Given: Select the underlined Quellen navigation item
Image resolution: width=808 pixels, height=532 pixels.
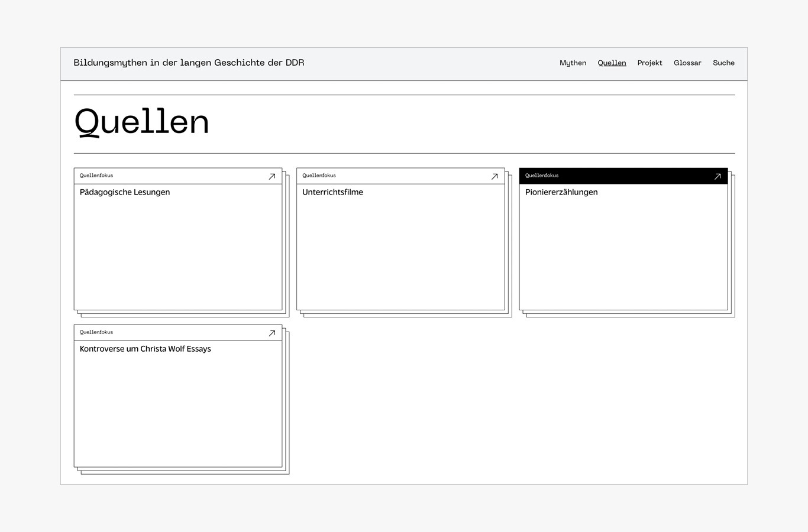Looking at the screenshot, I should pyautogui.click(x=612, y=63).
